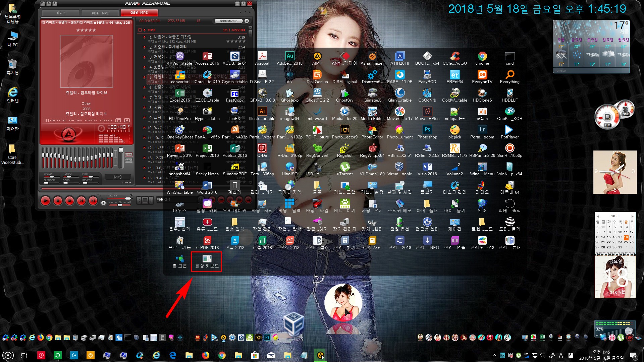
Task: Launch Access 2016 from the launcher panel
Action: [207, 59]
